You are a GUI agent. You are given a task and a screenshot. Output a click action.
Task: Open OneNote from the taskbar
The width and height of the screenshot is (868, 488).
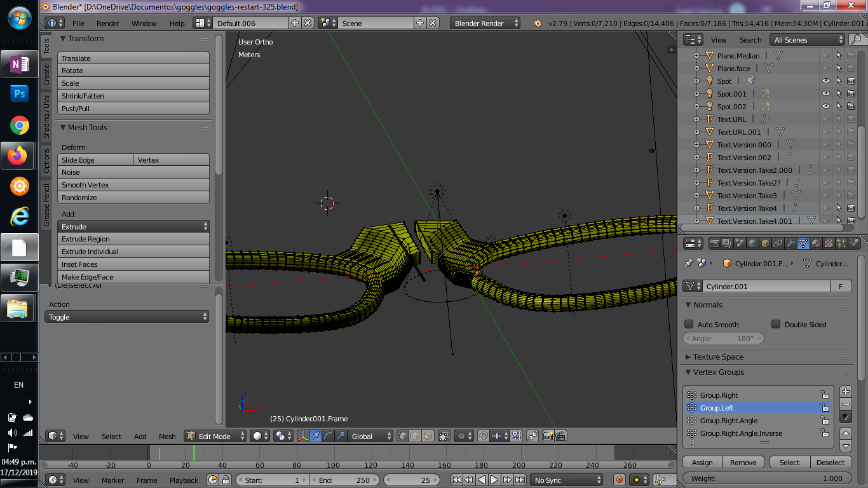pyautogui.click(x=19, y=64)
